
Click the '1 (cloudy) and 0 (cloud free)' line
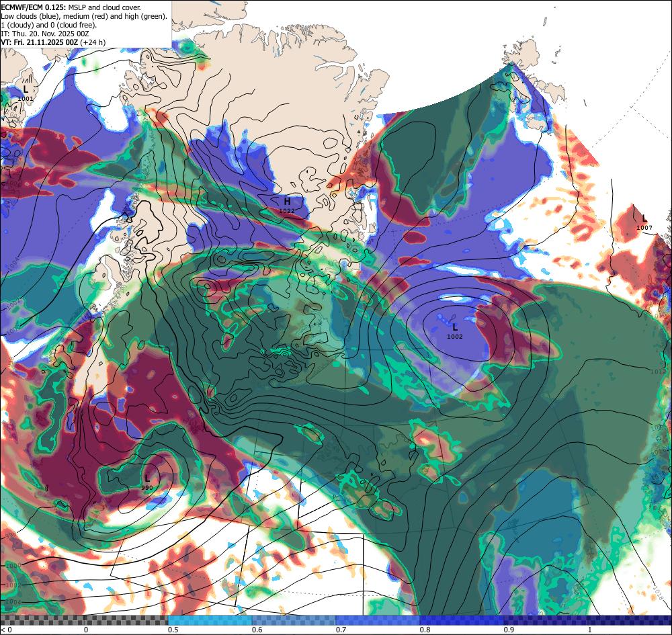click(x=49, y=25)
